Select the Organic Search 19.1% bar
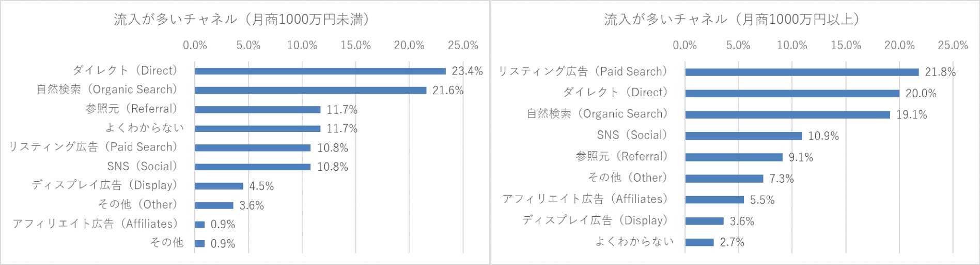980x265 pixels. coord(787,115)
